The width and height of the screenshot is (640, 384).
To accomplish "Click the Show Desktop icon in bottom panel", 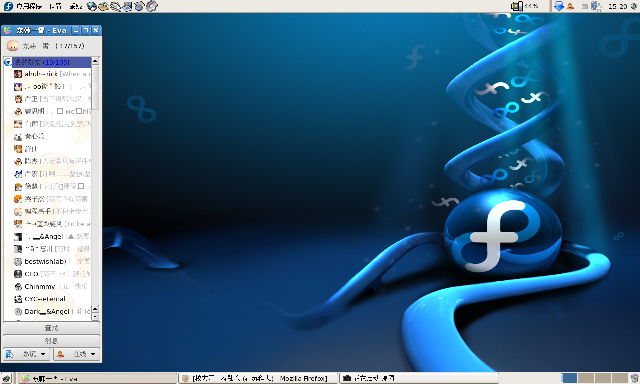I will (x=7, y=378).
